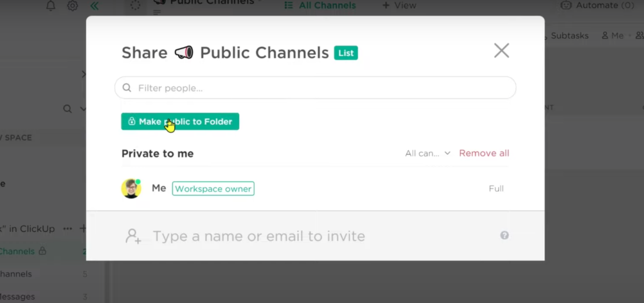The image size is (644, 303).
Task: Click the lock icon beside Channels in sidebar
Action: point(42,251)
